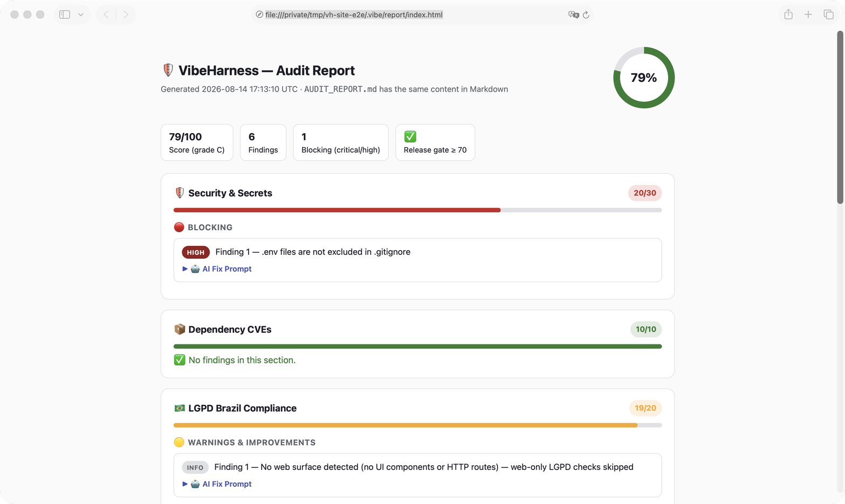Open the Share menu icon
The image size is (845, 504).
pyautogui.click(x=788, y=15)
